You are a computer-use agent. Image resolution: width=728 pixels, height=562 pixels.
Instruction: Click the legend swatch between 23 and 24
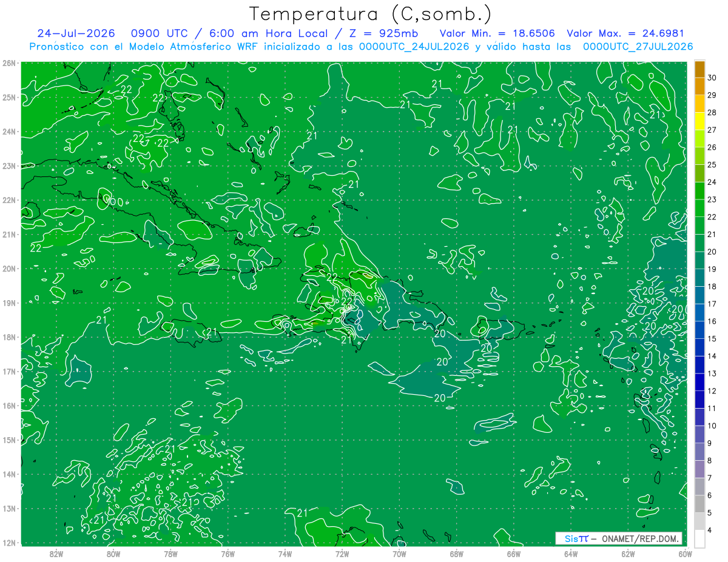(x=699, y=191)
